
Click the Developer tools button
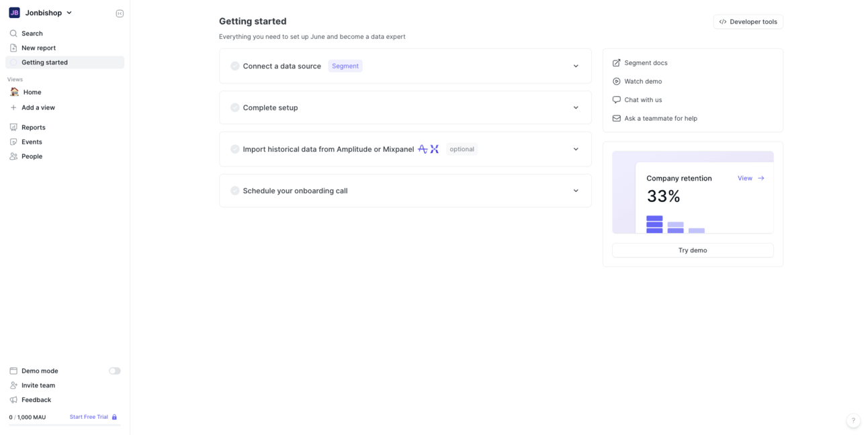point(748,22)
